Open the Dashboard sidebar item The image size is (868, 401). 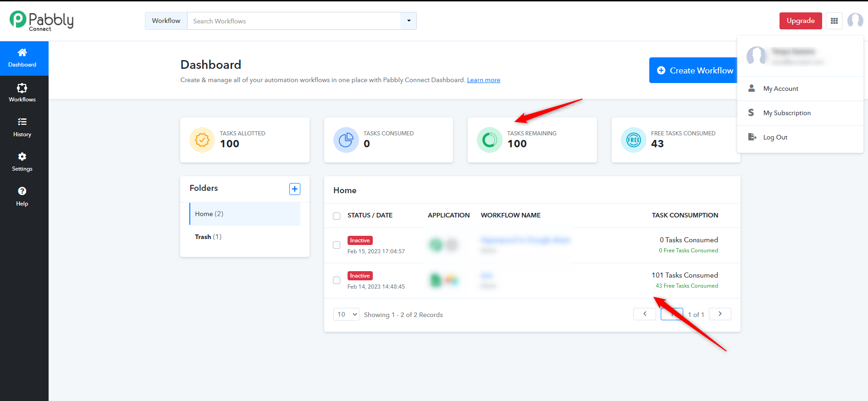click(22, 58)
